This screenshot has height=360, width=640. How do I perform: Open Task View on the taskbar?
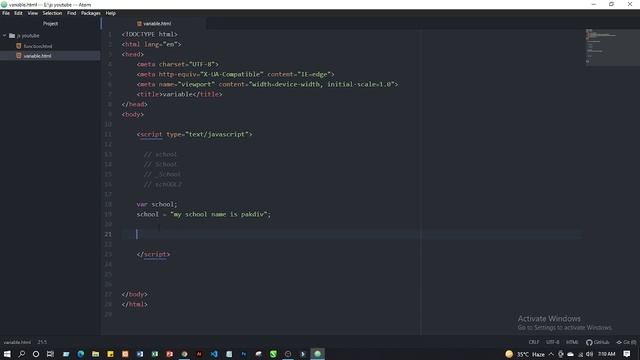[50, 354]
